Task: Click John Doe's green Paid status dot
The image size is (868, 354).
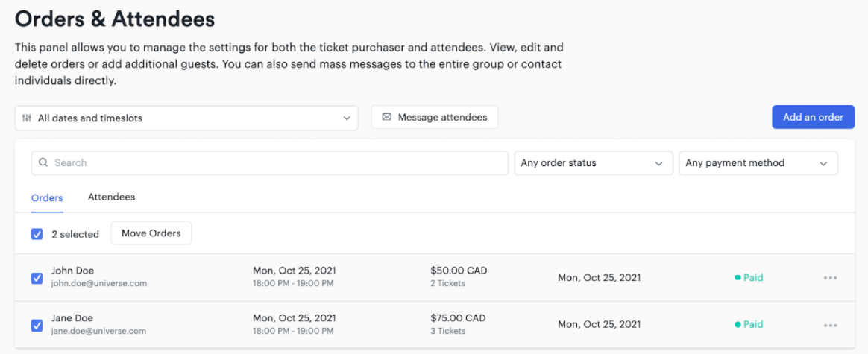Action: [x=738, y=278]
